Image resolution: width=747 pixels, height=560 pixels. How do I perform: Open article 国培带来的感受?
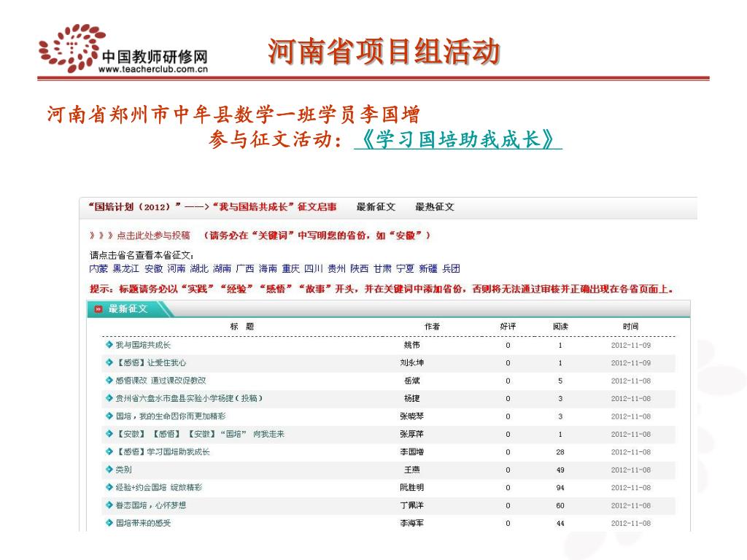point(144,524)
